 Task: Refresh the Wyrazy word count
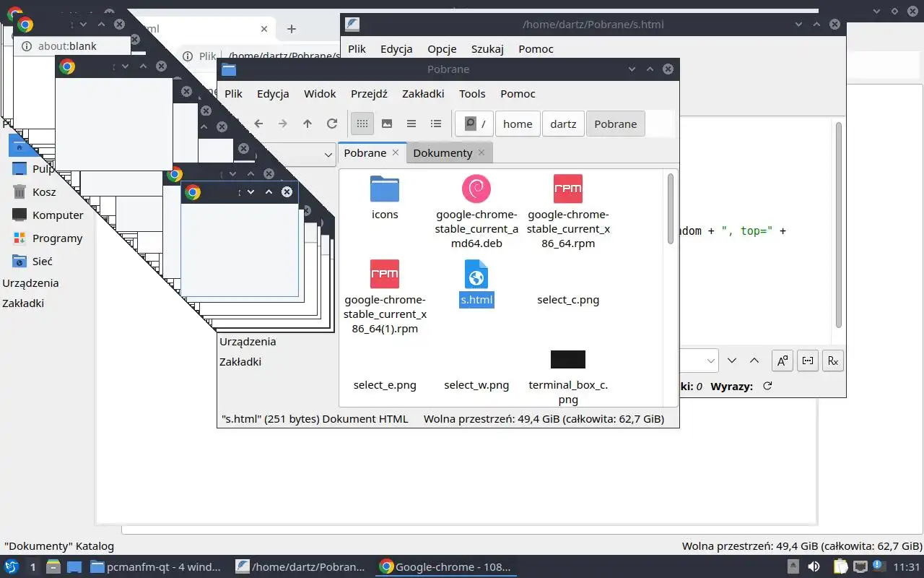tap(767, 386)
